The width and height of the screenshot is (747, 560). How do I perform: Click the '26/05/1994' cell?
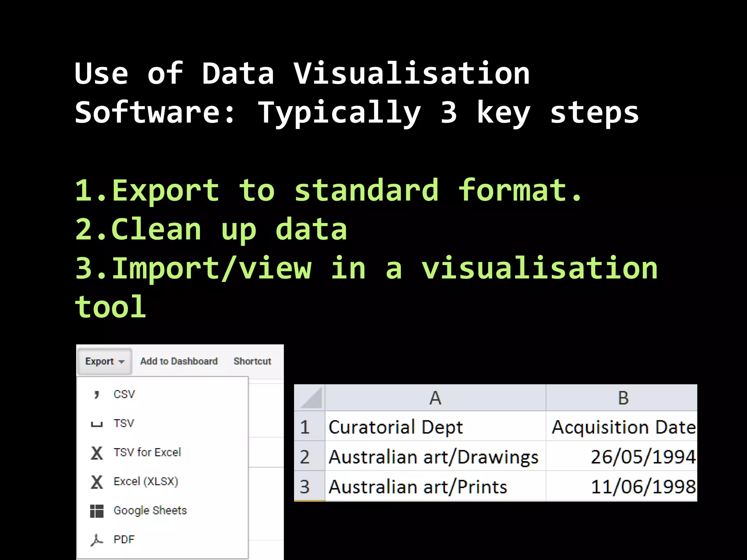click(622, 456)
